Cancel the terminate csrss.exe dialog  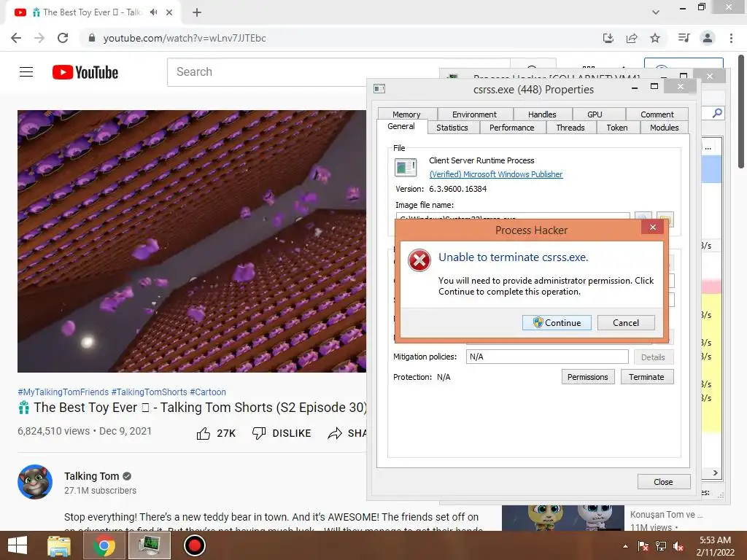tap(625, 323)
